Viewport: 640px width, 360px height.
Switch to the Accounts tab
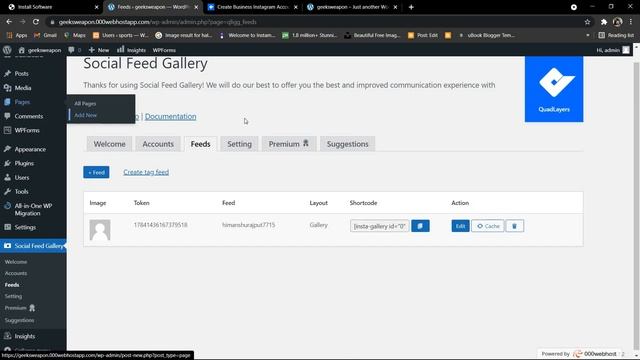click(x=158, y=144)
